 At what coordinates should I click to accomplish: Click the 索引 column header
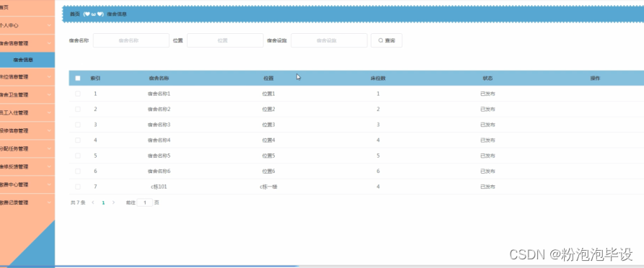[x=95, y=79]
